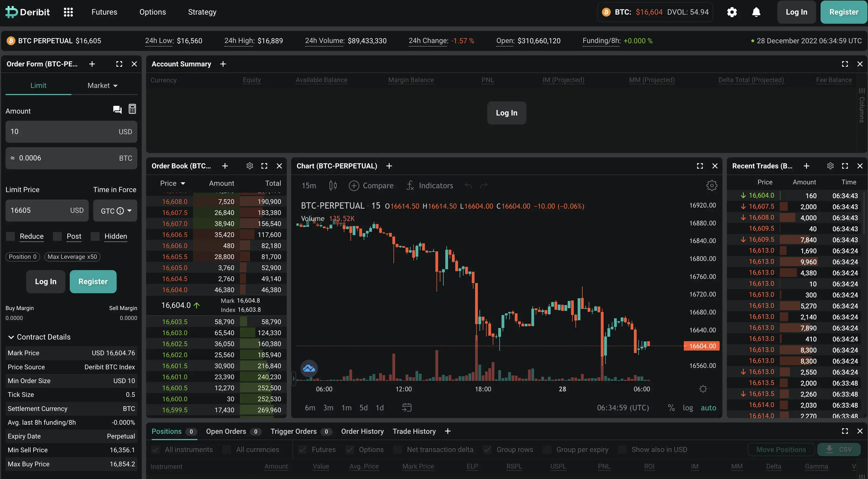Add a tab to Order Book panel
The width and height of the screenshot is (868, 479).
pos(225,166)
